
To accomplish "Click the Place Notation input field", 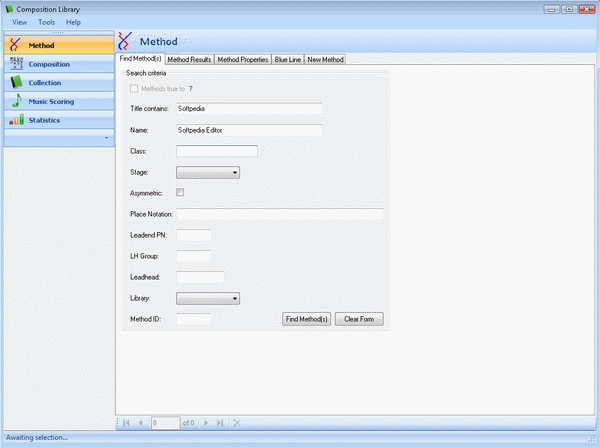I will pos(280,214).
